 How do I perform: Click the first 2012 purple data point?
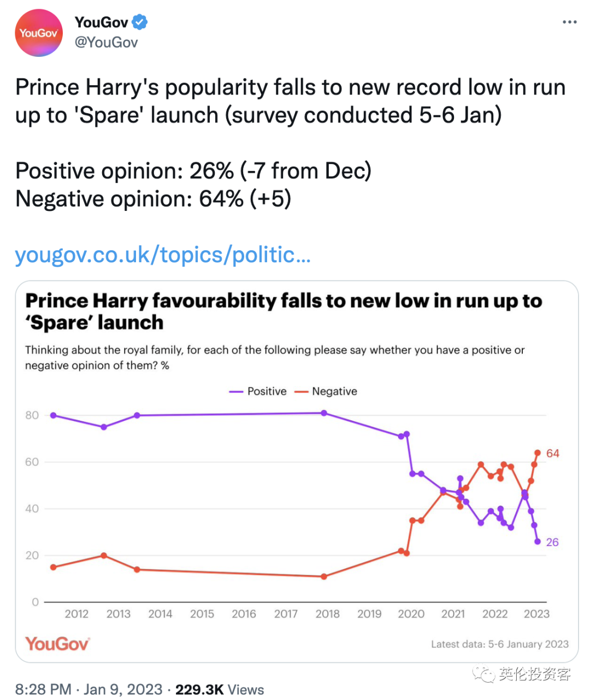click(53, 415)
